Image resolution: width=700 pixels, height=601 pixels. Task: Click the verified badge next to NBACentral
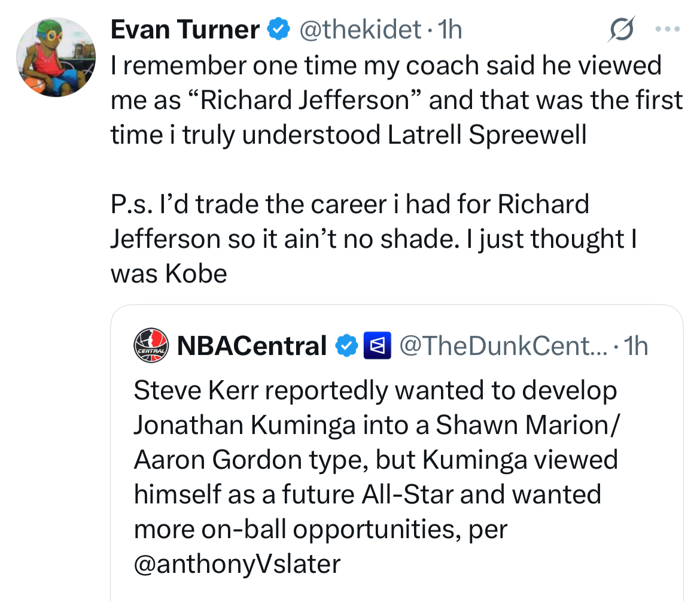pos(346,345)
